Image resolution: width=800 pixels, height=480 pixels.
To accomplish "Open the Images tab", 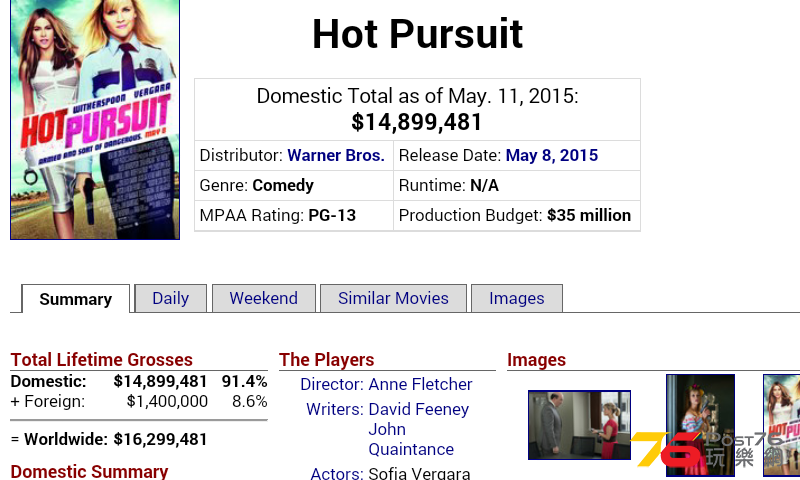I will 516,298.
